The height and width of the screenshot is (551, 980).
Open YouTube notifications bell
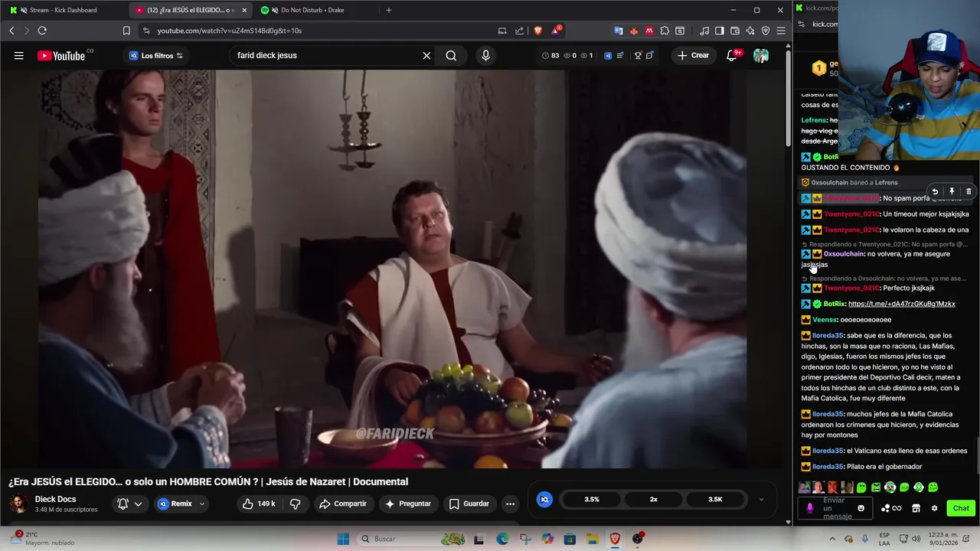(732, 55)
